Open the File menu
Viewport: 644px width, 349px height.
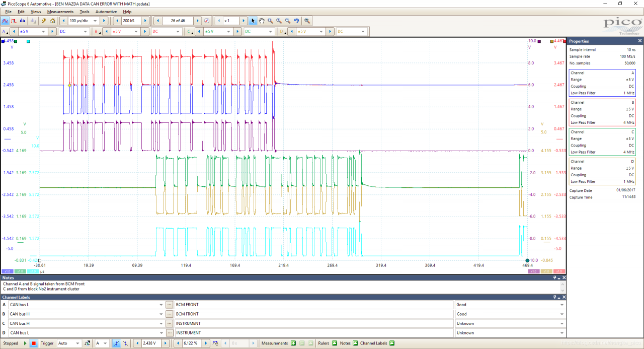pyautogui.click(x=8, y=12)
